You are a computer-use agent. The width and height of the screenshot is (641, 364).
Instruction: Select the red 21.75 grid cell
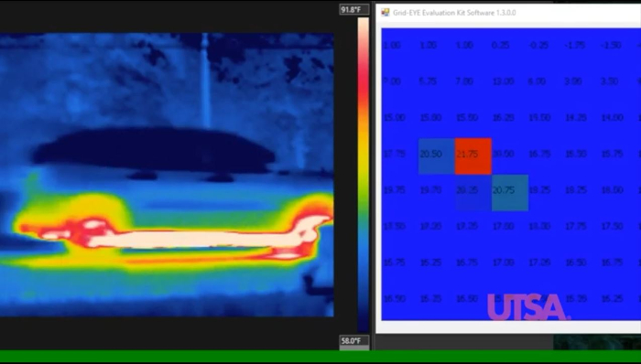[x=473, y=156]
